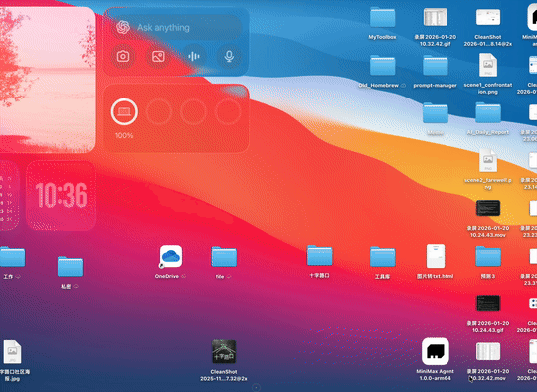Click the ChatGPT logo in the widget
This screenshot has height=392, width=537.
(123, 27)
